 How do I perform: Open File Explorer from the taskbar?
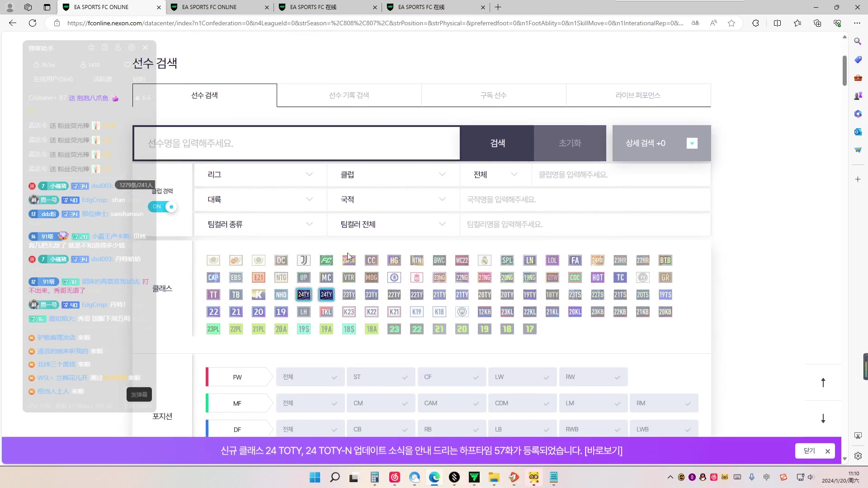[494, 477]
